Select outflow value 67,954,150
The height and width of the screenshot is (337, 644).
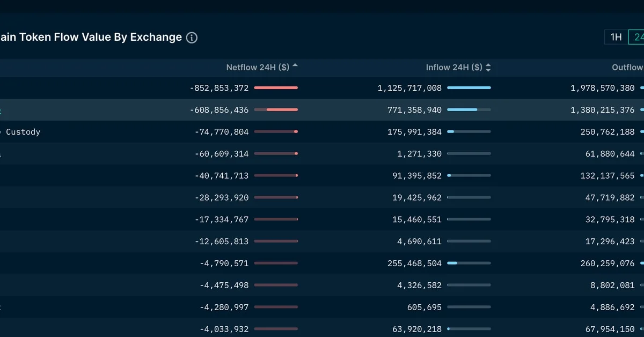coord(610,329)
